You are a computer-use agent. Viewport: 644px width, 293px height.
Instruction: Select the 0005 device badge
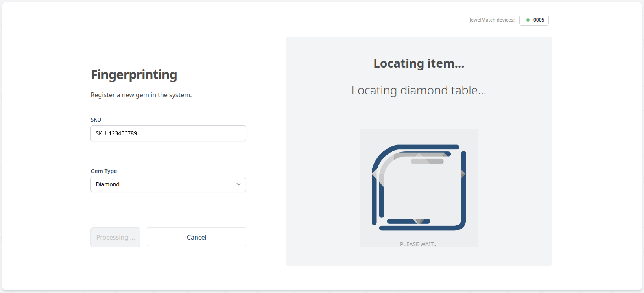pos(534,20)
